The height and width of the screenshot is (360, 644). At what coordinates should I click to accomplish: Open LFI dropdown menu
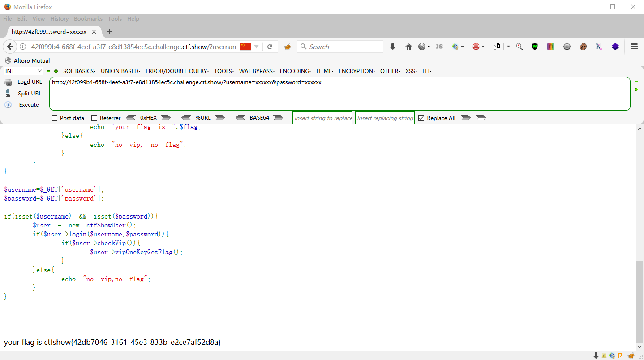(x=427, y=71)
